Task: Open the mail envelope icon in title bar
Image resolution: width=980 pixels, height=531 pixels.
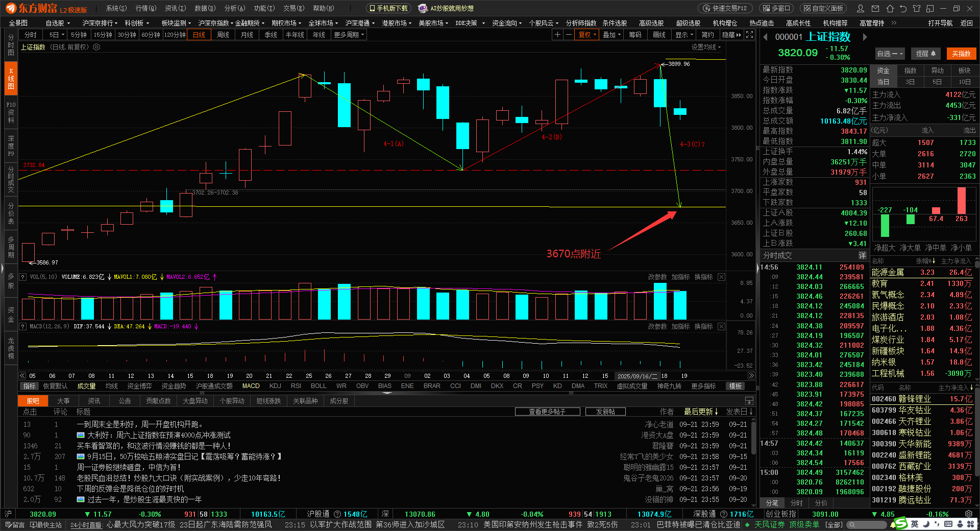Action: tap(875, 8)
